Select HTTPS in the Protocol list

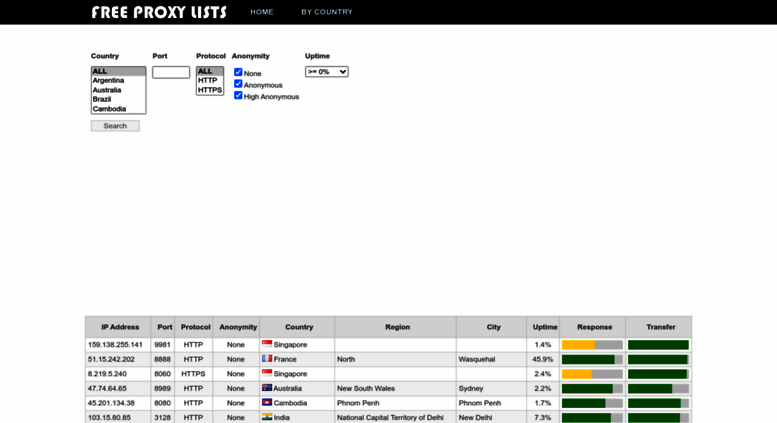coord(210,90)
